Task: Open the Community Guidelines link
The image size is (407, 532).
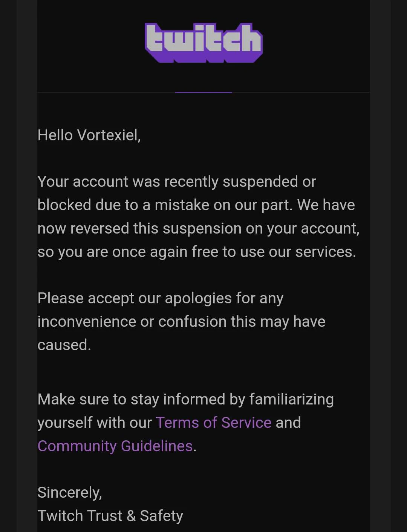Action: pyautogui.click(x=115, y=446)
